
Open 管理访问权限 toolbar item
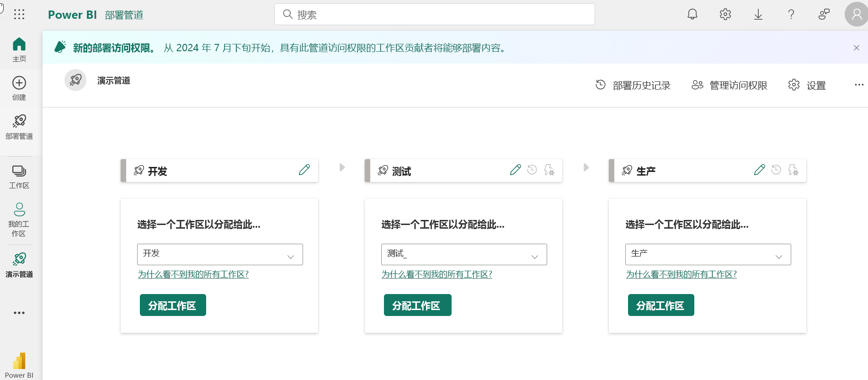[x=730, y=85]
